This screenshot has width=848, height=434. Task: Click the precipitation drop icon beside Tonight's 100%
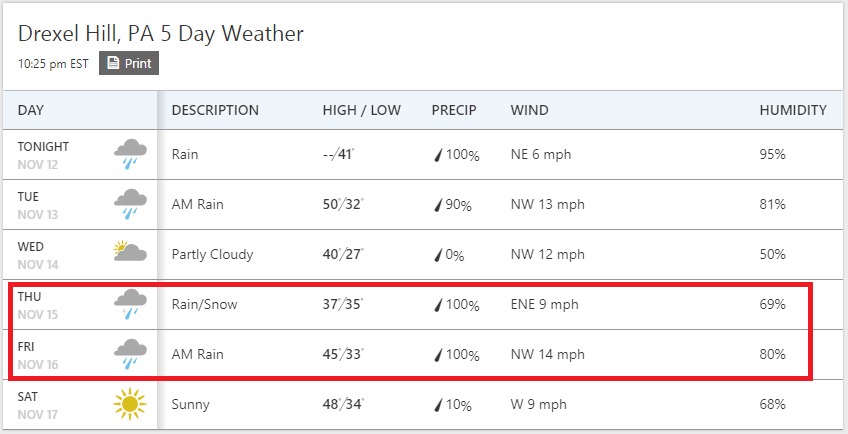click(x=439, y=155)
